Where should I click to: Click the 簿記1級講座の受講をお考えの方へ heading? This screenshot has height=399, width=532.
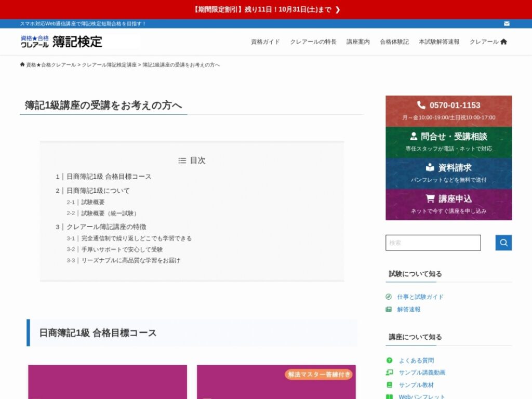[103, 105]
